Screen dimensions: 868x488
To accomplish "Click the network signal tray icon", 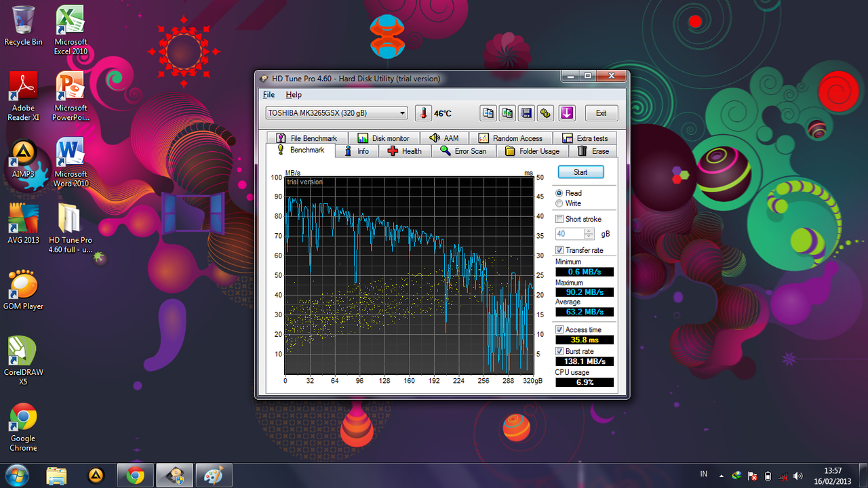I will (x=783, y=476).
